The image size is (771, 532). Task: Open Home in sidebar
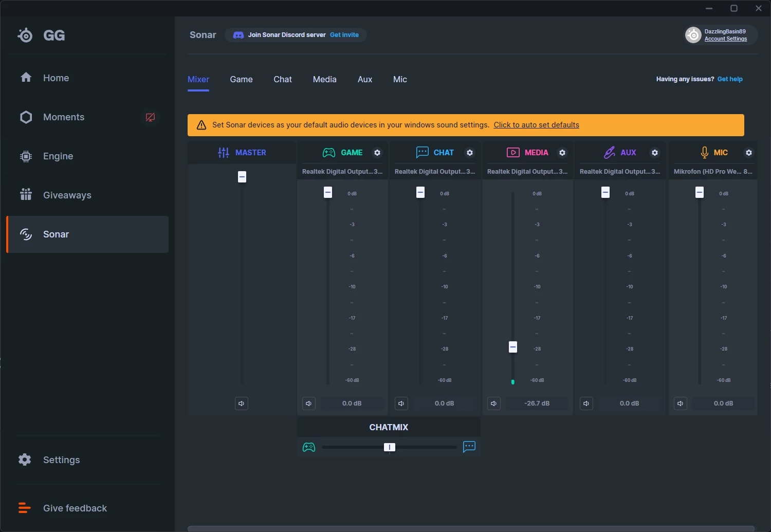(x=87, y=78)
